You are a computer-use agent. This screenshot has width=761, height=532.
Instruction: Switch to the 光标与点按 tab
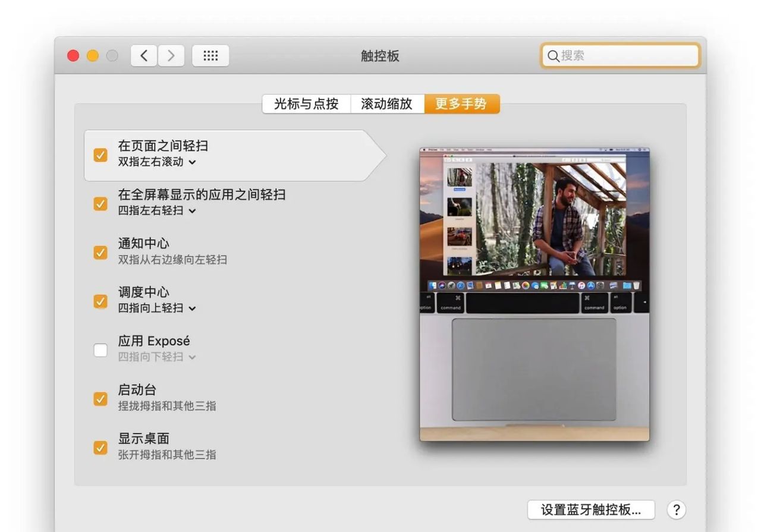pos(307,104)
